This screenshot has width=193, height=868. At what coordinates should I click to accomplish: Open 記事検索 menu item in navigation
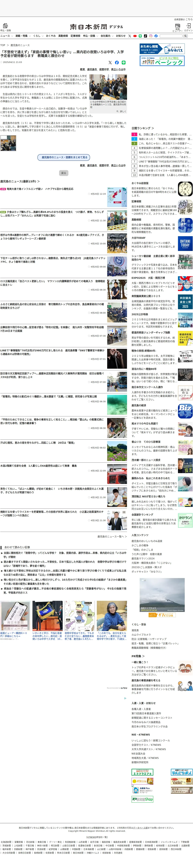[75, 36]
